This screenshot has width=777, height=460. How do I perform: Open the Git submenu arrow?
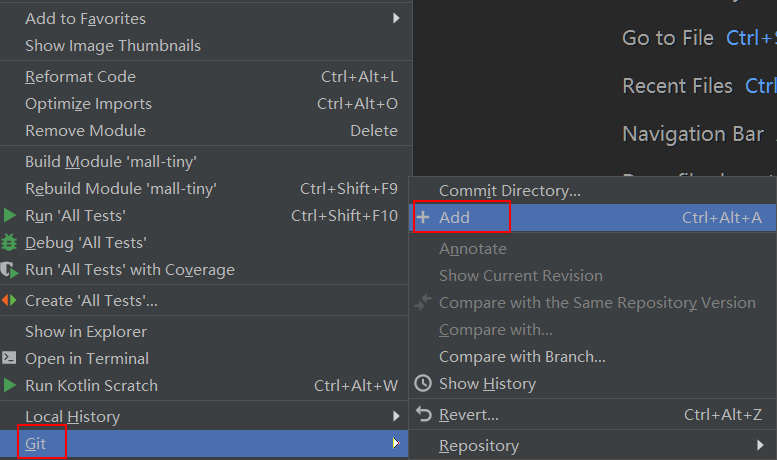(x=396, y=443)
